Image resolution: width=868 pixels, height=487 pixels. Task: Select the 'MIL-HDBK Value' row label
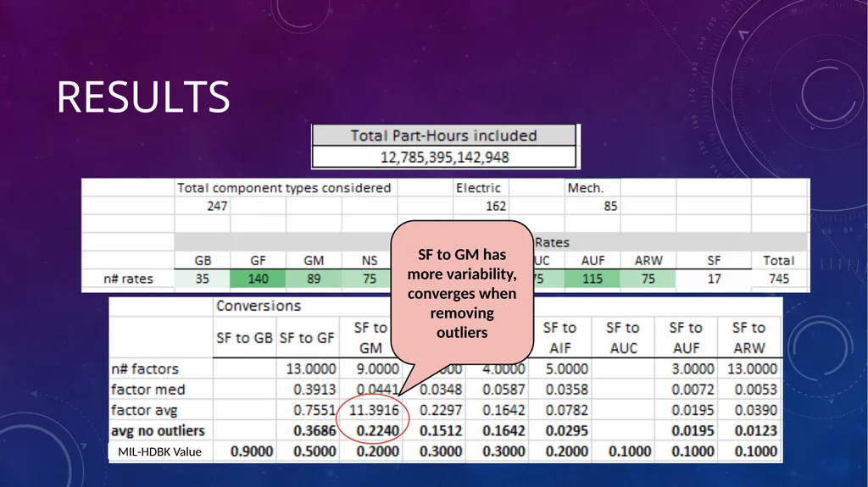click(x=159, y=452)
